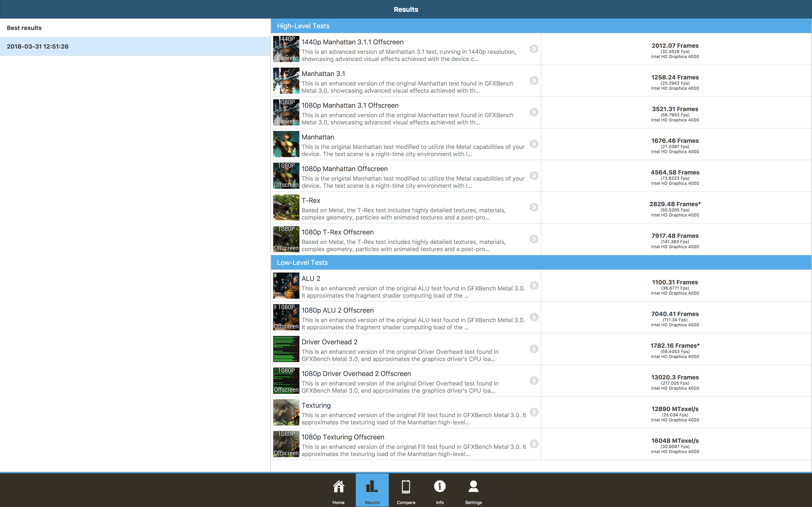Image resolution: width=812 pixels, height=507 pixels.
Task: Click the Driver Overhead 2 thumbnail
Action: 286,349
